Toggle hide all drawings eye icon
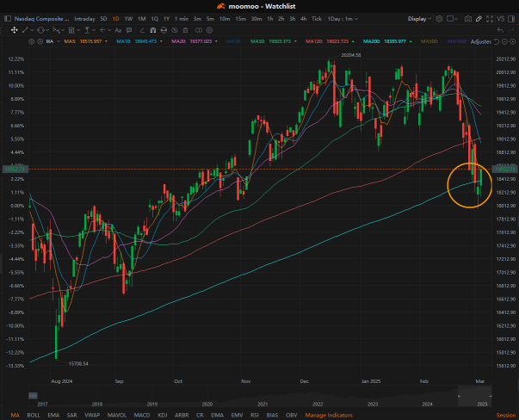Viewport: 519px width, 420px height. pos(175,30)
